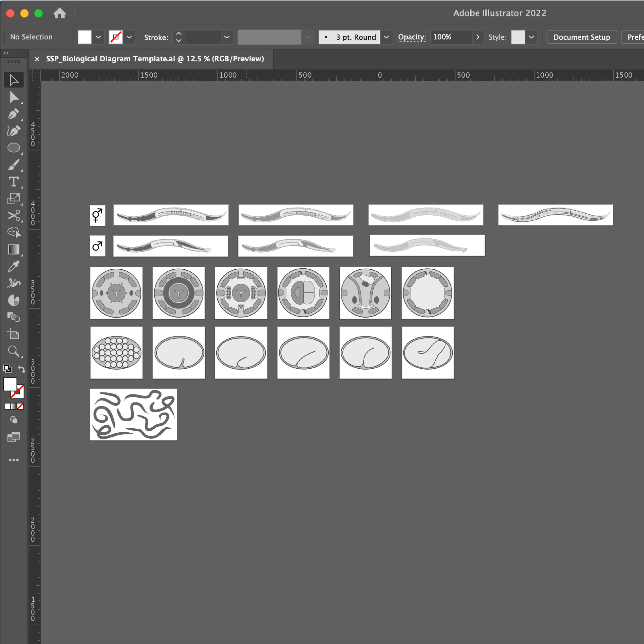Screen dimensions: 644x644
Task: Select SSP_Biological Diagram Template.ai tab
Action: point(155,59)
